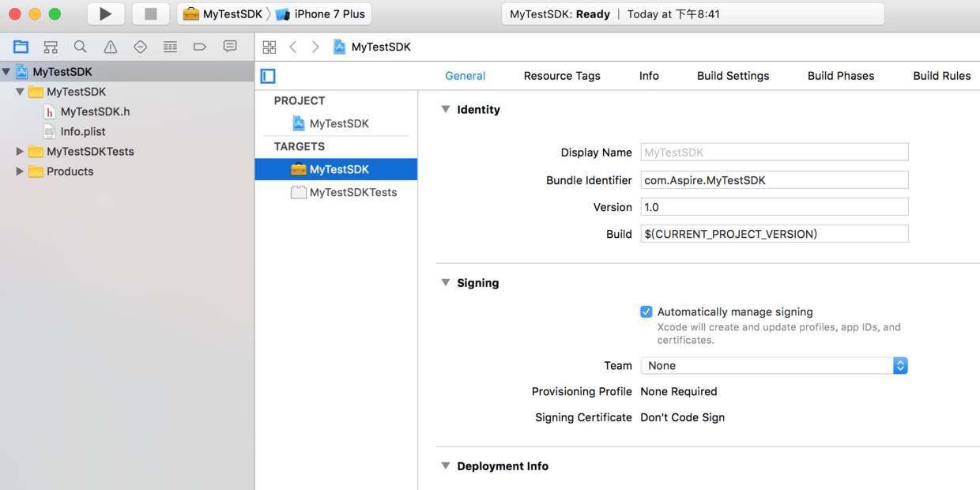Open the Test navigator
The width and height of the screenshot is (980, 490).
click(x=140, y=47)
